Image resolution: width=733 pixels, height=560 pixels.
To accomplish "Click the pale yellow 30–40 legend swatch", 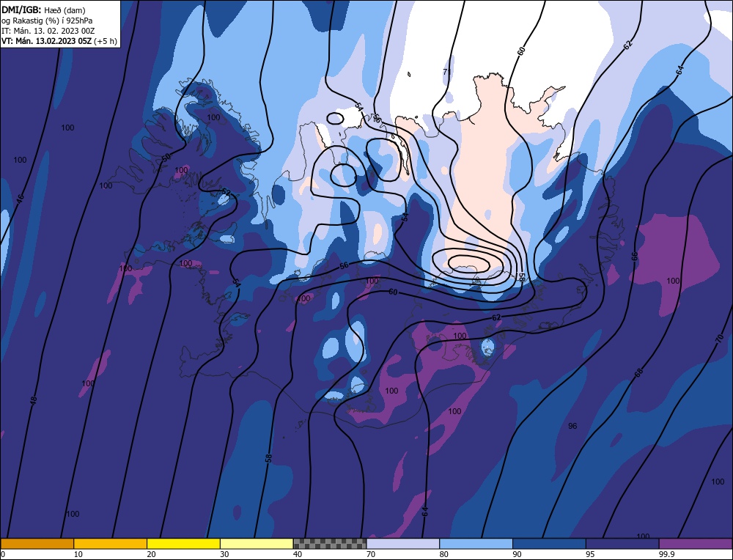I will pos(257,543).
